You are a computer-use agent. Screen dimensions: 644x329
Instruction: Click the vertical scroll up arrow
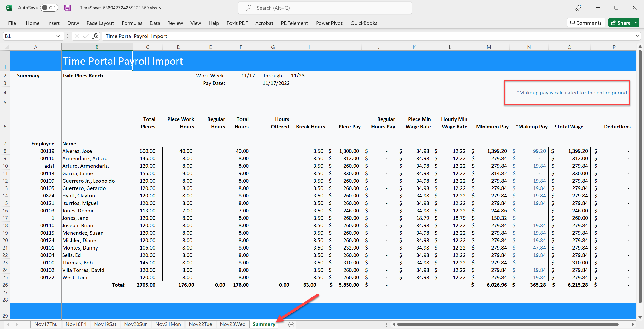[x=640, y=47]
